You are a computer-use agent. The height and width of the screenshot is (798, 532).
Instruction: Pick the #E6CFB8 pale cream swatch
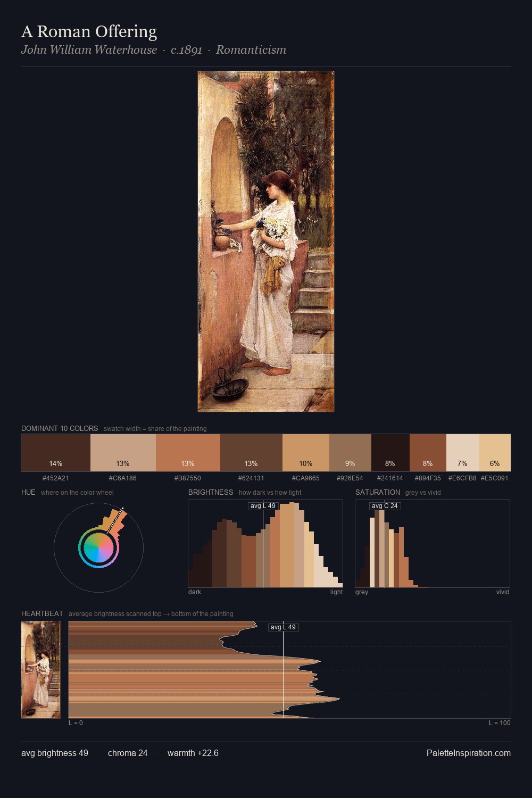coord(463,453)
